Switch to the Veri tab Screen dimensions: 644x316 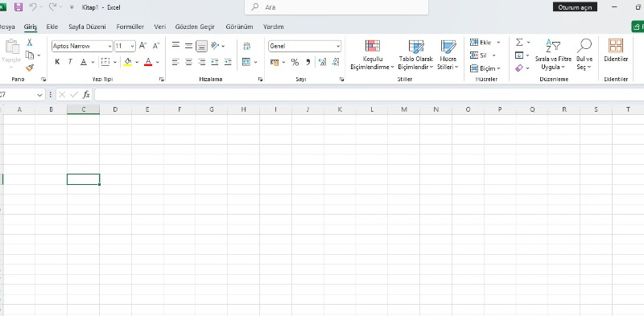[x=159, y=27]
